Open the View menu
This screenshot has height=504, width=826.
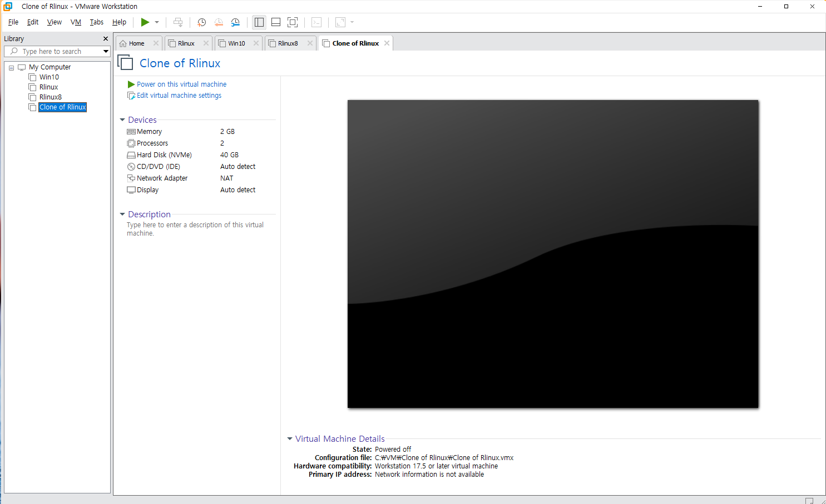pos(55,22)
